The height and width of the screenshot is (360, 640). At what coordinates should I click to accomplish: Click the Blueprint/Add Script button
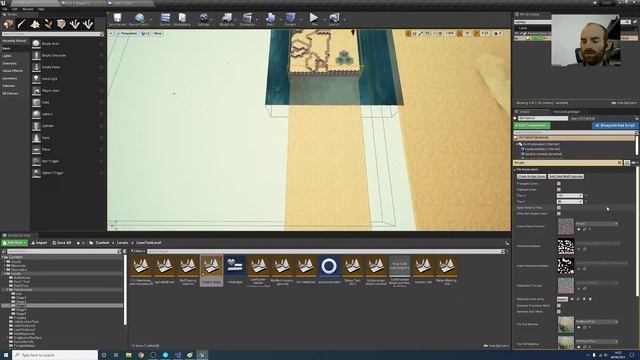pos(615,126)
